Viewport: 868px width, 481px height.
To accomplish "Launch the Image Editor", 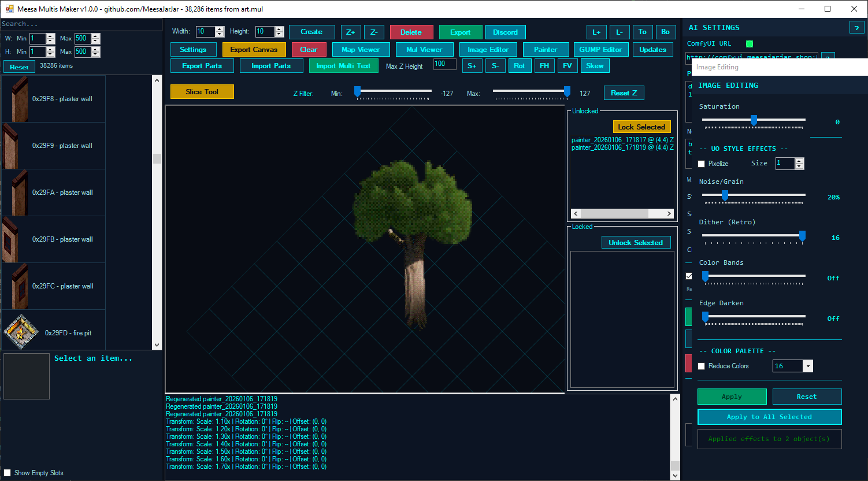I will 488,50.
